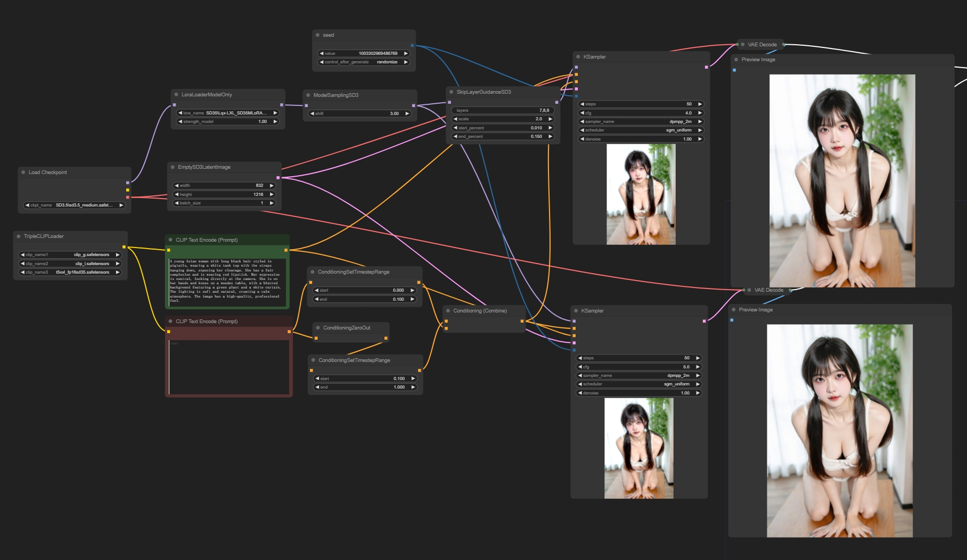The width and height of the screenshot is (967, 560).
Task: Click the SkipLayerGuidanceSD3 node's collapse dot
Action: (x=452, y=92)
